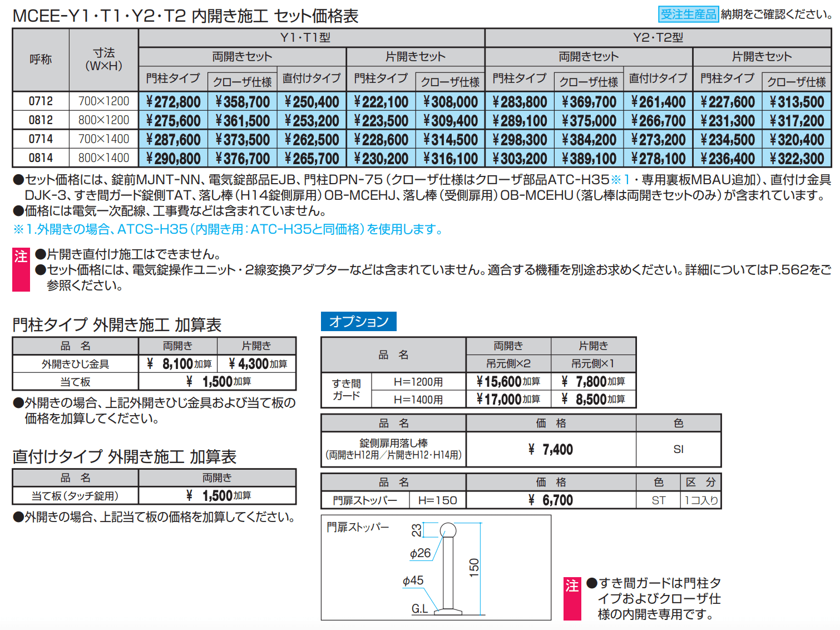
Task: Select the ¥4,300加算 value
Action: (256, 364)
